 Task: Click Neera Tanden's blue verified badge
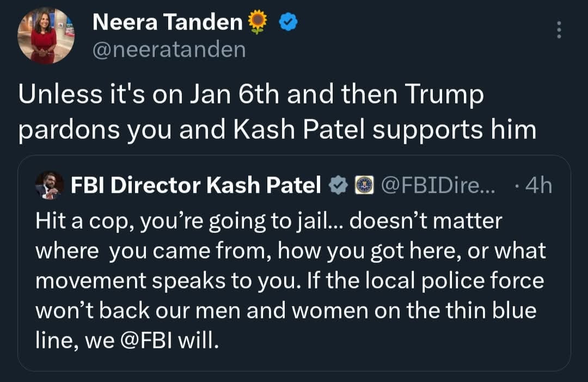[x=288, y=22]
